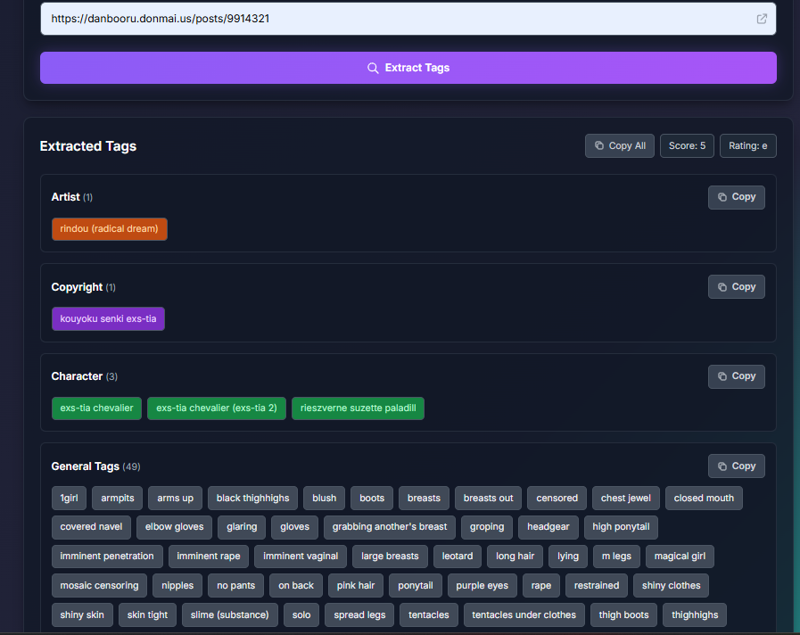Select the exs-tia chevalier (exs-tia 2) tag

[x=216, y=408]
